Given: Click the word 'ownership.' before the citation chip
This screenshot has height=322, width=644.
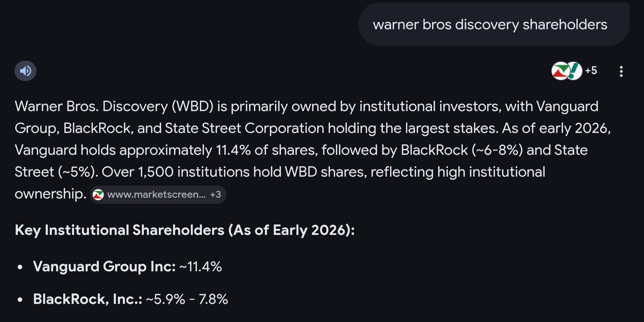Looking at the screenshot, I should [x=50, y=194].
